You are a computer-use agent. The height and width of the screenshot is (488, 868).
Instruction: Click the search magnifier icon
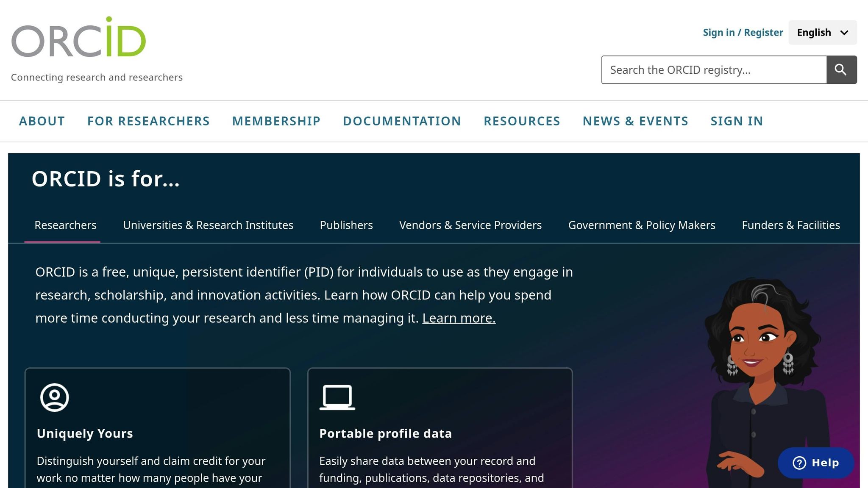pyautogui.click(x=841, y=69)
